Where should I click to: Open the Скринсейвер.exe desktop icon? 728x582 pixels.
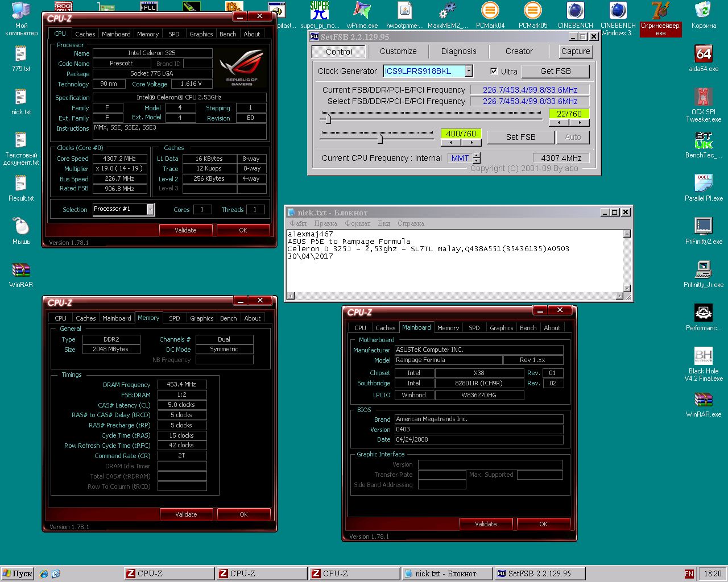[660, 18]
